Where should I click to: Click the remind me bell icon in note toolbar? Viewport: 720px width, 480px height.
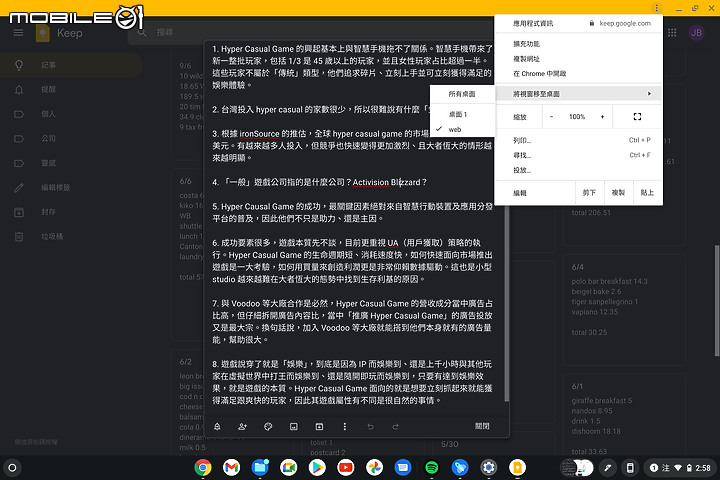[x=217, y=427]
